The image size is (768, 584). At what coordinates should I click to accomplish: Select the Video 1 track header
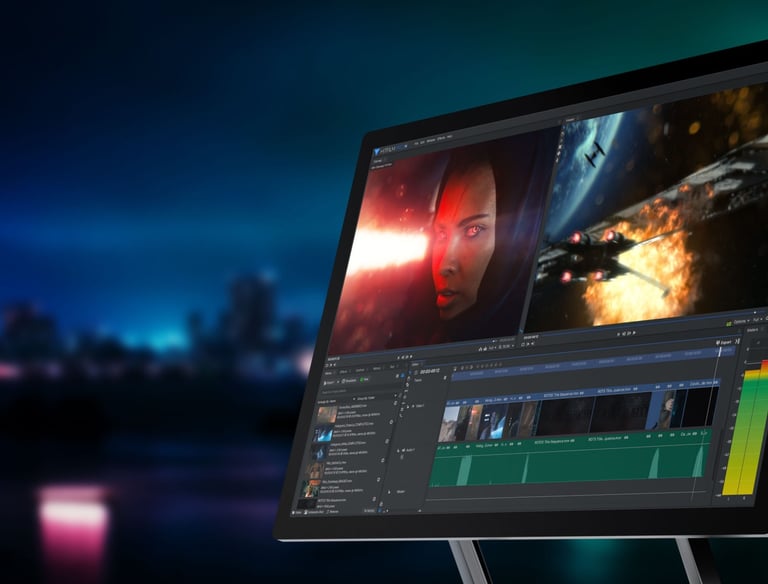point(414,407)
